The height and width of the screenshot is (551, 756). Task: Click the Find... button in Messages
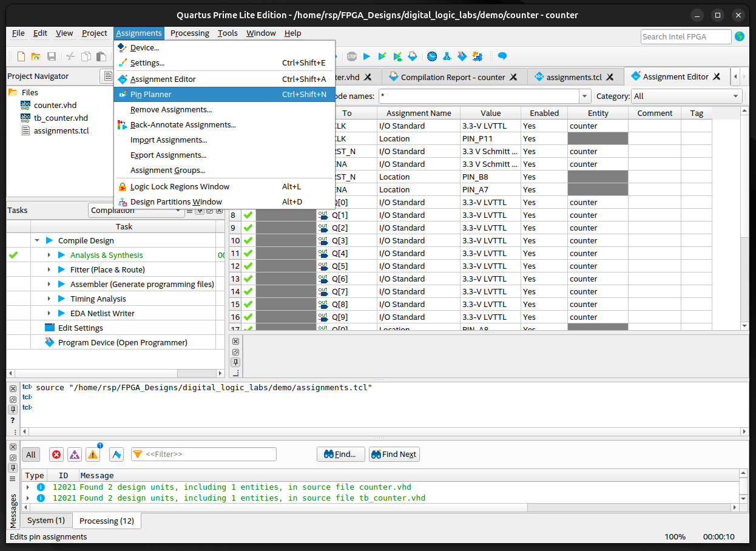point(340,454)
